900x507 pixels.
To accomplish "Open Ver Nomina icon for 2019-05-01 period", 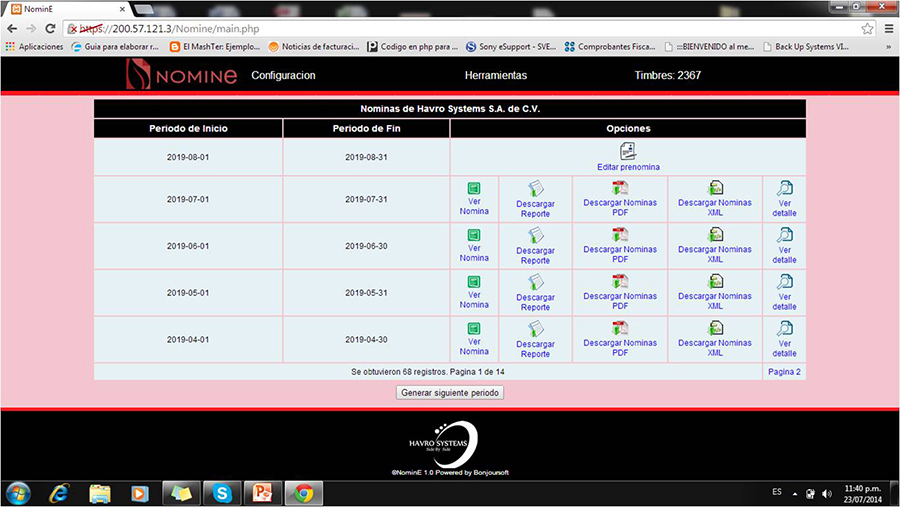I will (x=474, y=281).
